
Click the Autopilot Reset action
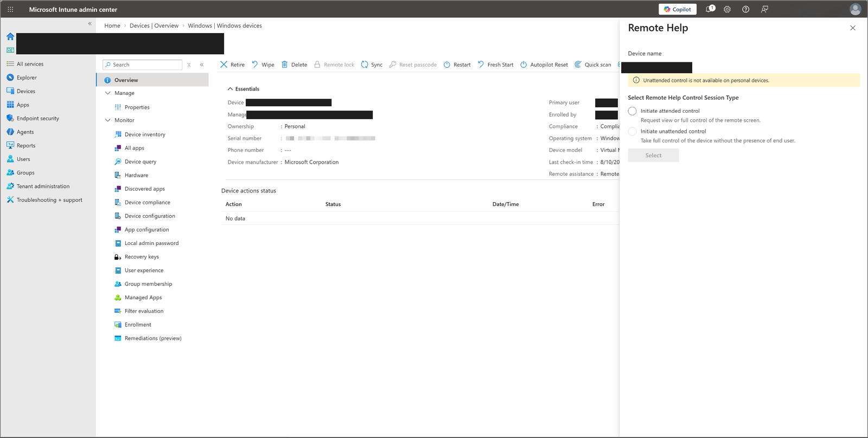pyautogui.click(x=544, y=65)
